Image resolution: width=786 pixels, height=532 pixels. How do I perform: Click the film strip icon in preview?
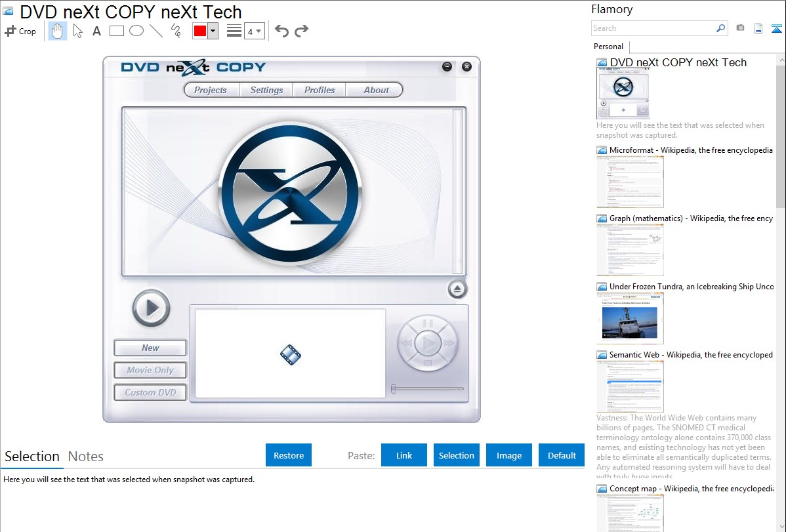tap(291, 354)
